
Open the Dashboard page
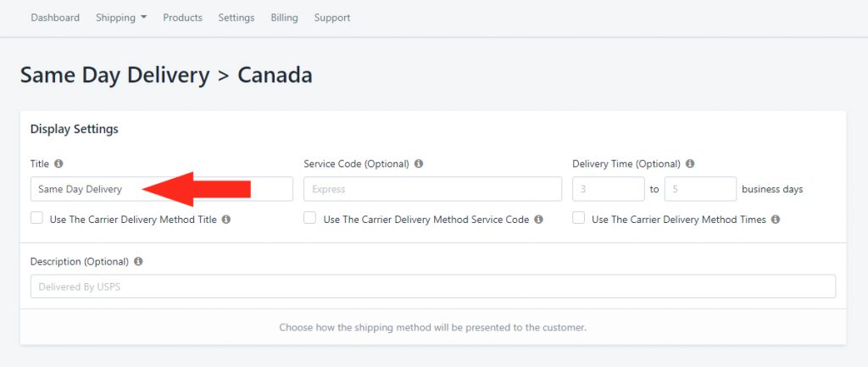coord(55,18)
